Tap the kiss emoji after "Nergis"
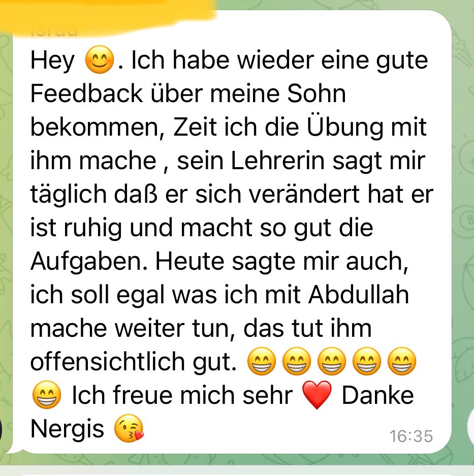This screenshot has width=474, height=476. click(x=129, y=428)
